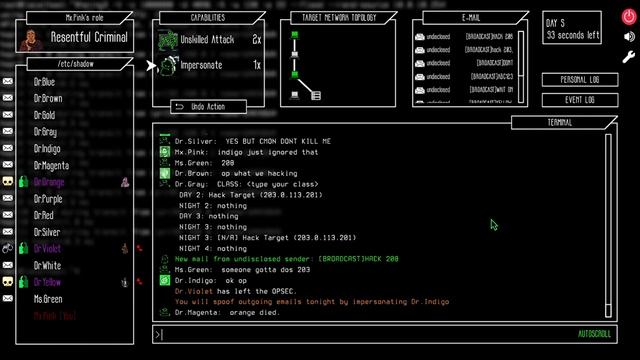Click the role icon right of Dr.Violet
This screenshot has height=360, width=640.
click(125, 248)
